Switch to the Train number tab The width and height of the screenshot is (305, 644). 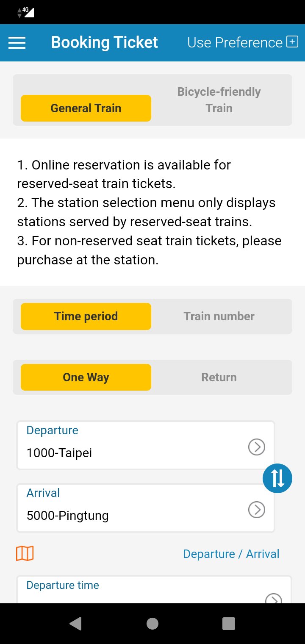(219, 316)
